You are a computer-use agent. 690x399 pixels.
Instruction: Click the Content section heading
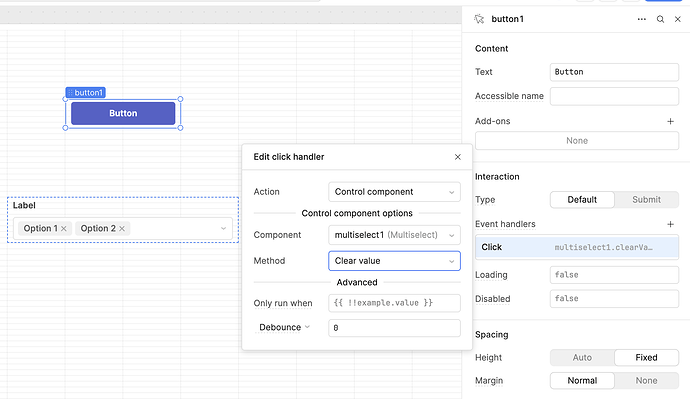pyautogui.click(x=492, y=48)
